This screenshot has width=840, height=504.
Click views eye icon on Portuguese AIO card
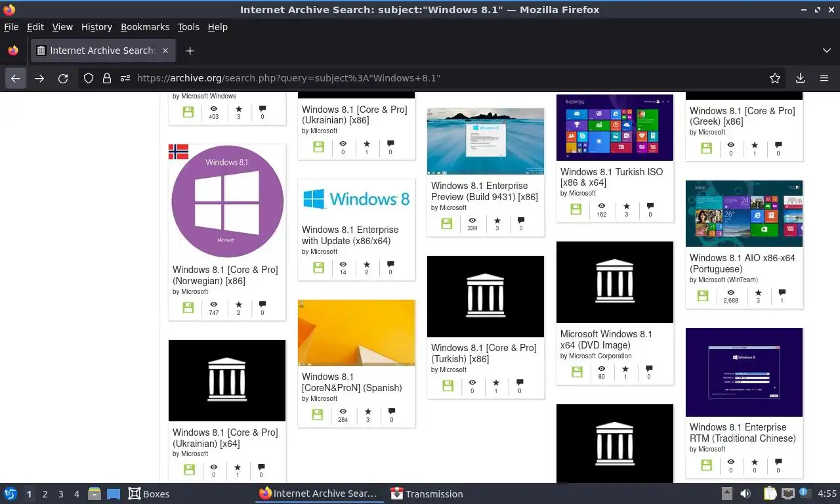[x=731, y=293]
